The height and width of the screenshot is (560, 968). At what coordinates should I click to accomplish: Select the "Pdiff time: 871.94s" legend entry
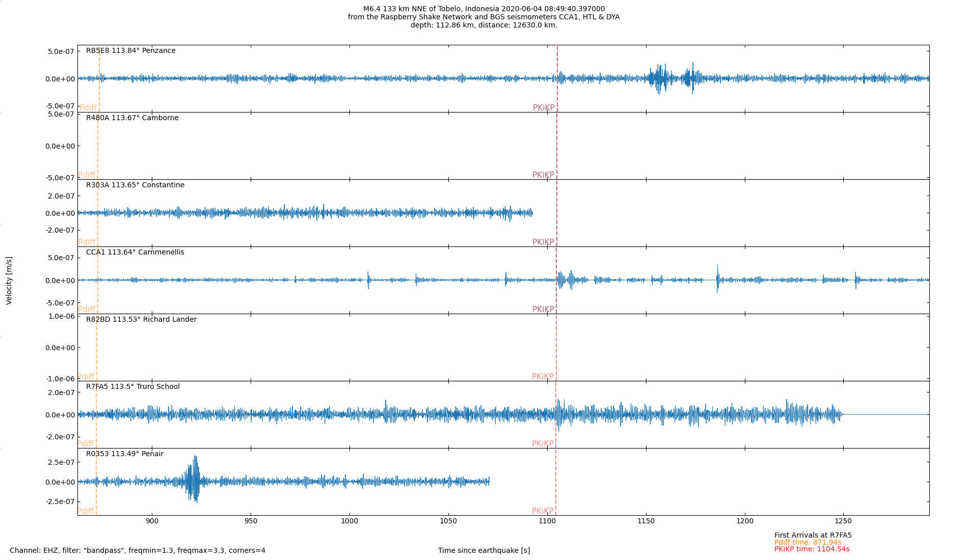click(x=808, y=543)
